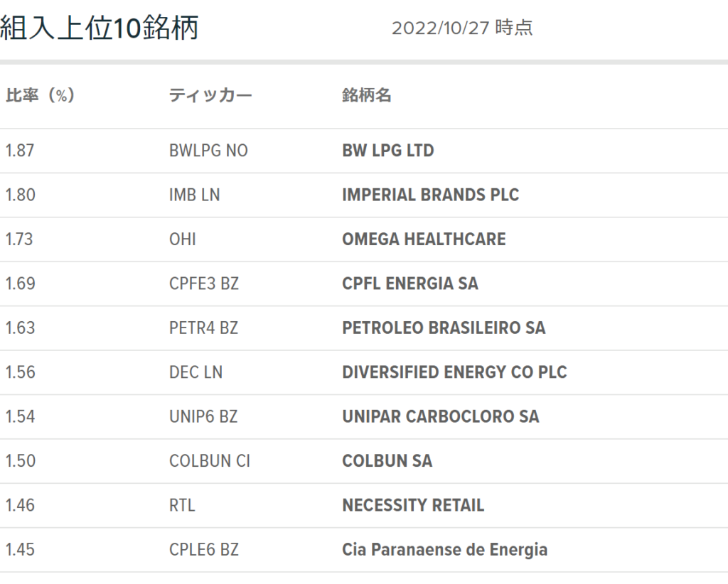Click the COLBUN SA holding name

point(387,461)
